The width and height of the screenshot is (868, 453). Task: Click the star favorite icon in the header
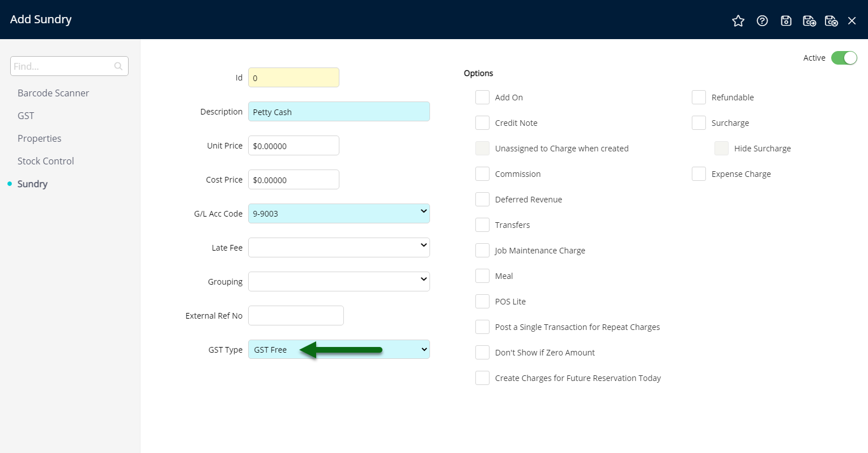(738, 20)
